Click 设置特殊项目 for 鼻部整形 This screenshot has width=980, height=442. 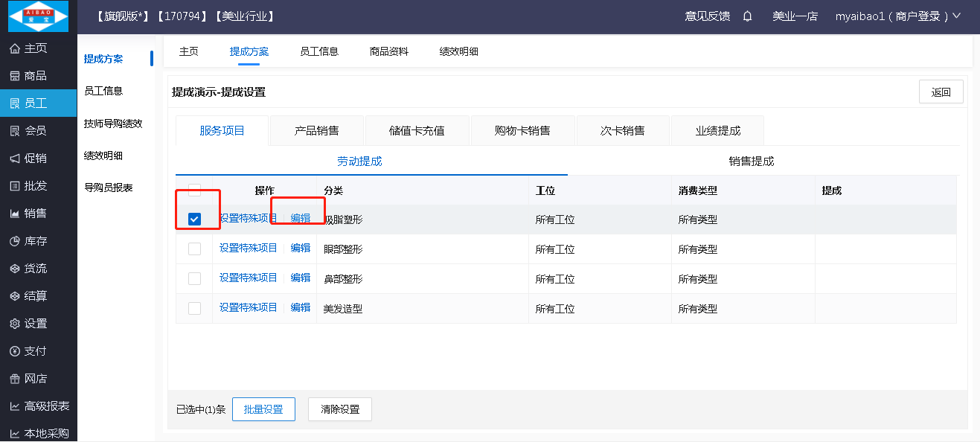coord(249,278)
